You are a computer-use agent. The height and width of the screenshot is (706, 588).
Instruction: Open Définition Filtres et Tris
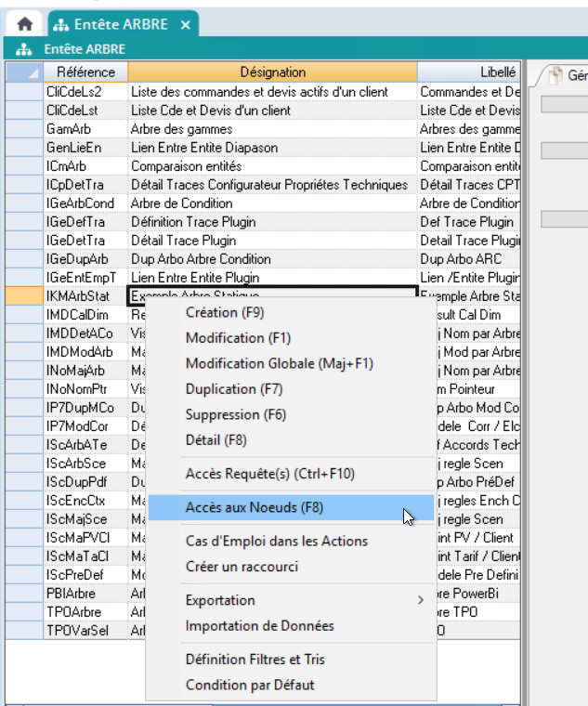tap(255, 660)
